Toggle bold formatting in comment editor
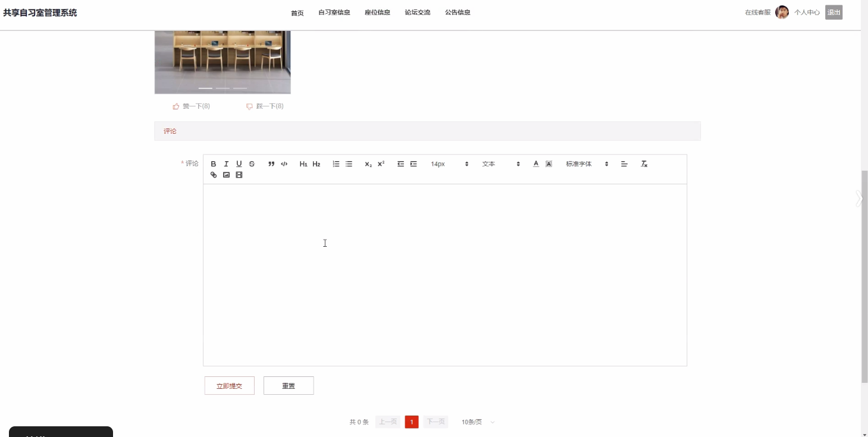The width and height of the screenshot is (868, 437). 214,164
